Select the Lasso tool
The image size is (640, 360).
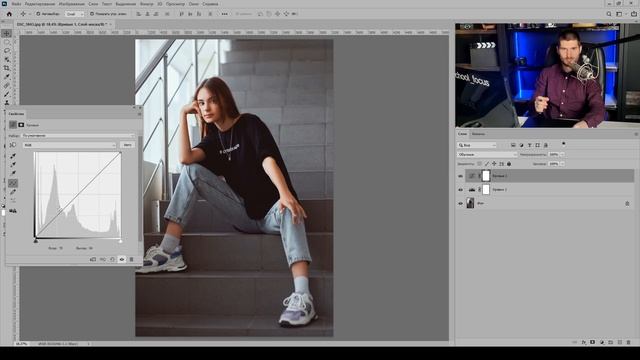(7, 51)
